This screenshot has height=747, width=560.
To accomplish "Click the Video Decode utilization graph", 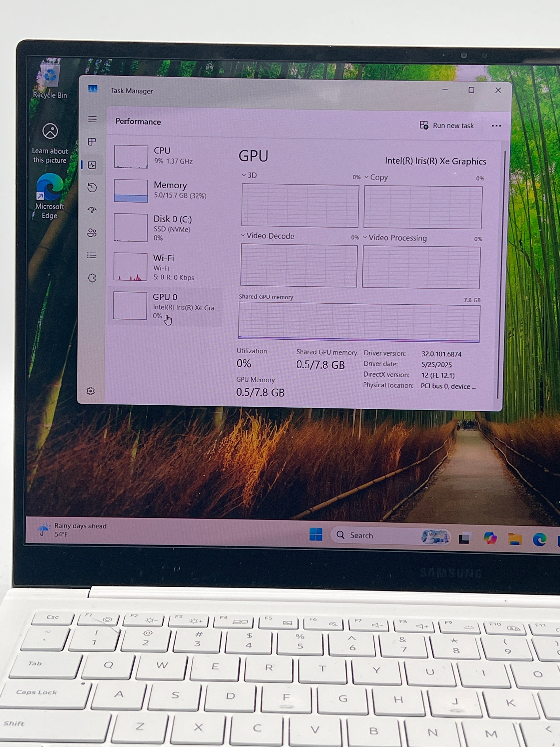I will [299, 266].
